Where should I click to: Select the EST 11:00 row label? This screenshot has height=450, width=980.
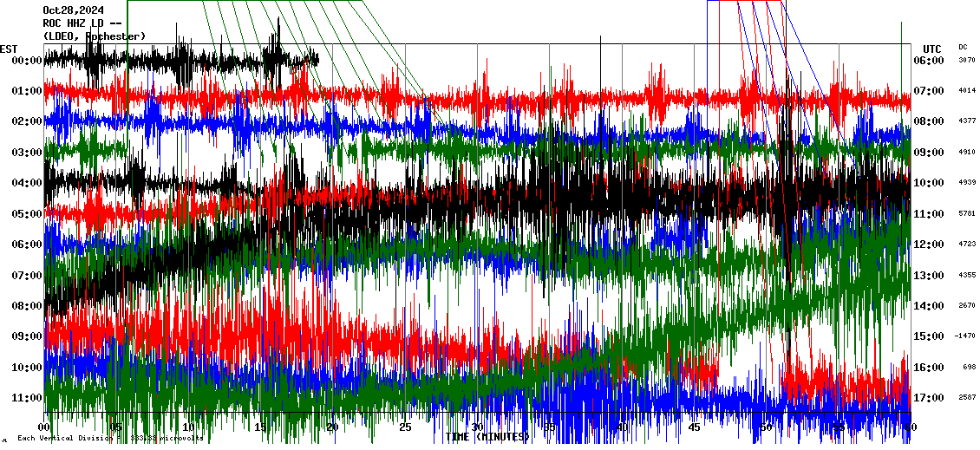[x=27, y=398]
